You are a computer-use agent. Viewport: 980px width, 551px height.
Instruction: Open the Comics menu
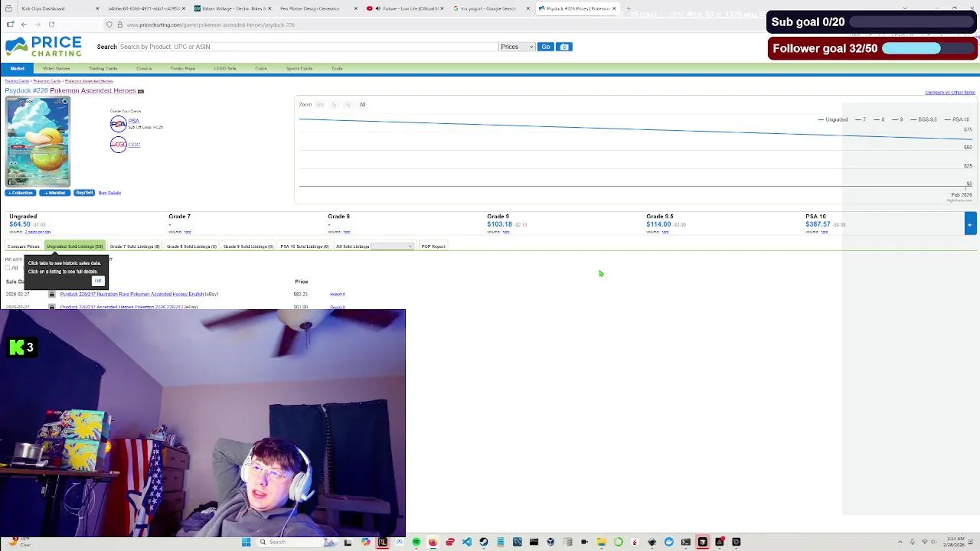[144, 68]
